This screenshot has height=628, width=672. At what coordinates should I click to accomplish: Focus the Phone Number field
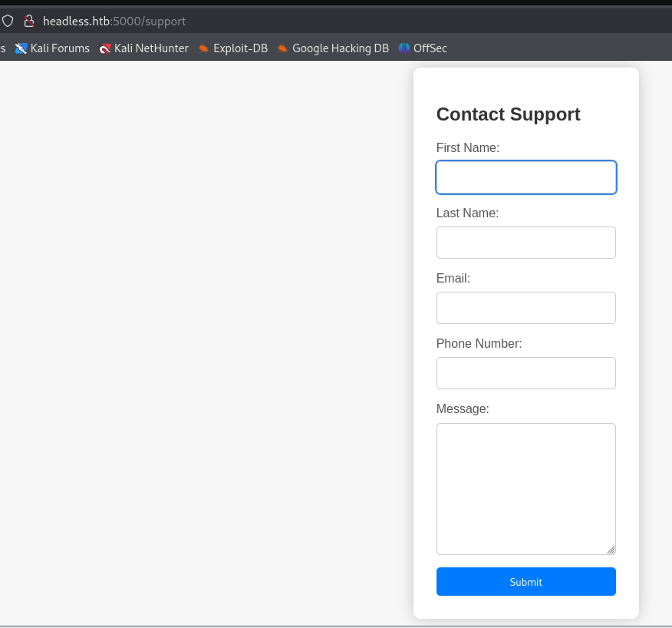point(525,373)
